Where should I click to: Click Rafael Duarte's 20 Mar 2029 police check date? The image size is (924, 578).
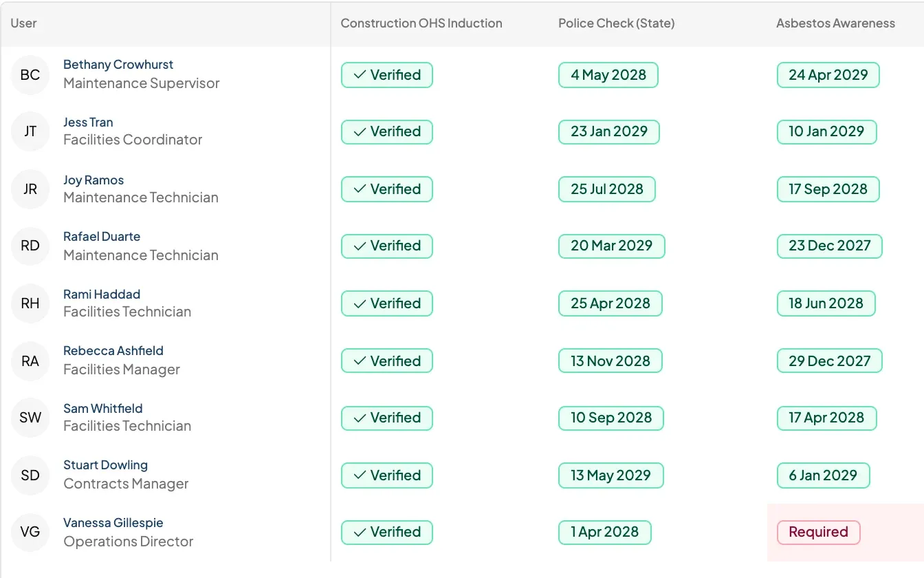tap(611, 246)
